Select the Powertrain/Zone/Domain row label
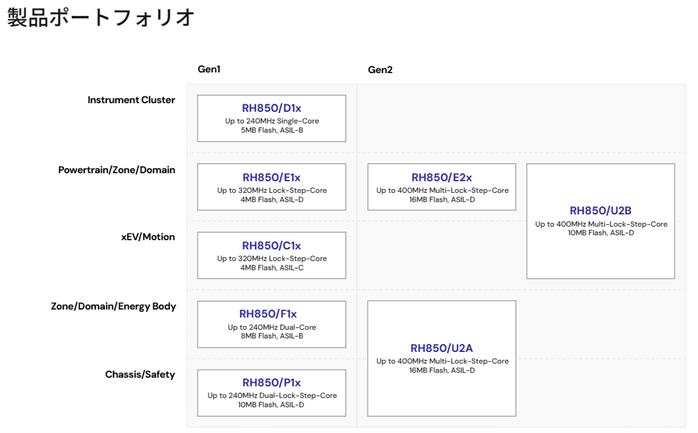This screenshot has height=433, width=698. click(x=116, y=170)
